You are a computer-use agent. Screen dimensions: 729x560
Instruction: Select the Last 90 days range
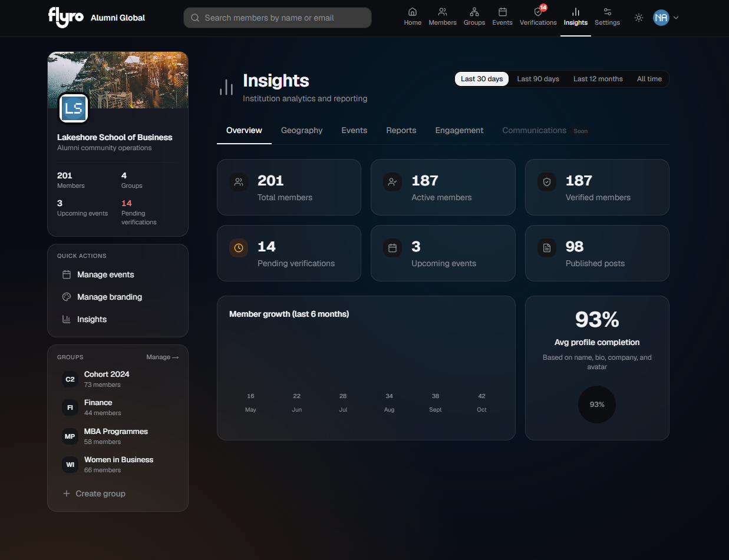pos(538,79)
